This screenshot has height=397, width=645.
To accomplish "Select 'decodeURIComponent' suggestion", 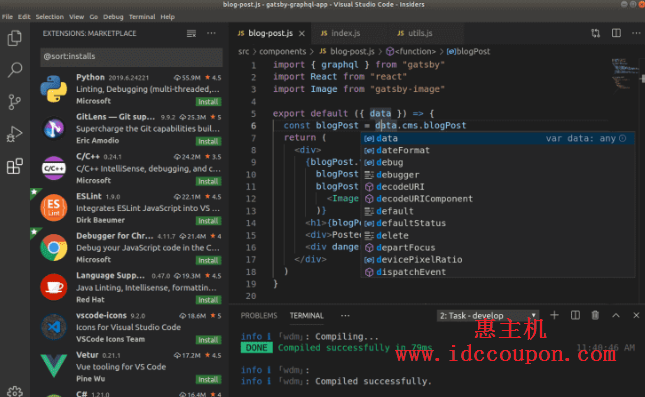I will [498, 199].
